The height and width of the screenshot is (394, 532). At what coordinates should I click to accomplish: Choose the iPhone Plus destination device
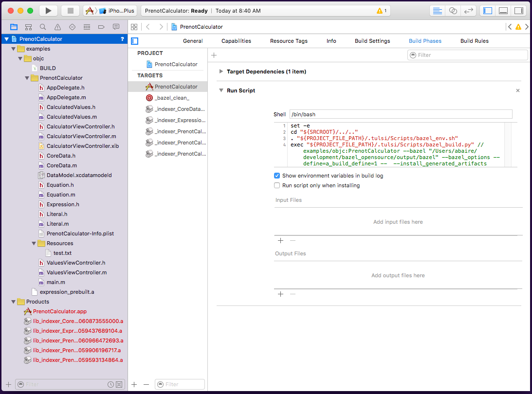point(118,11)
